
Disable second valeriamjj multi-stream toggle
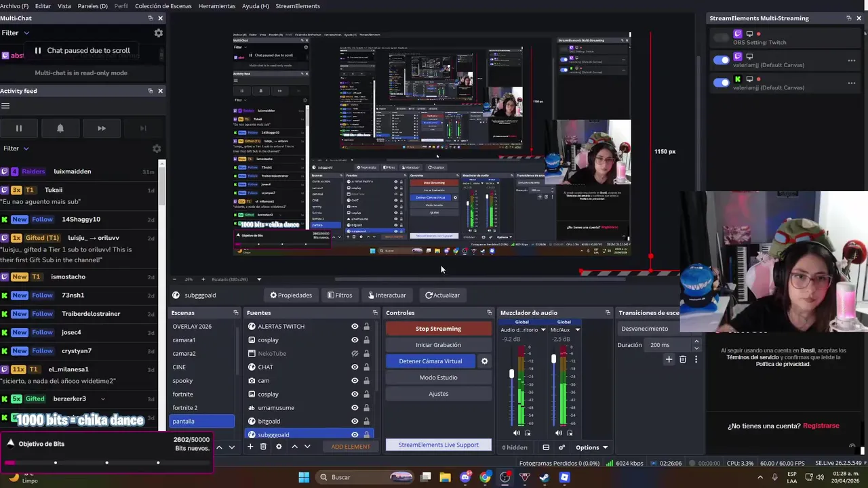722,83
